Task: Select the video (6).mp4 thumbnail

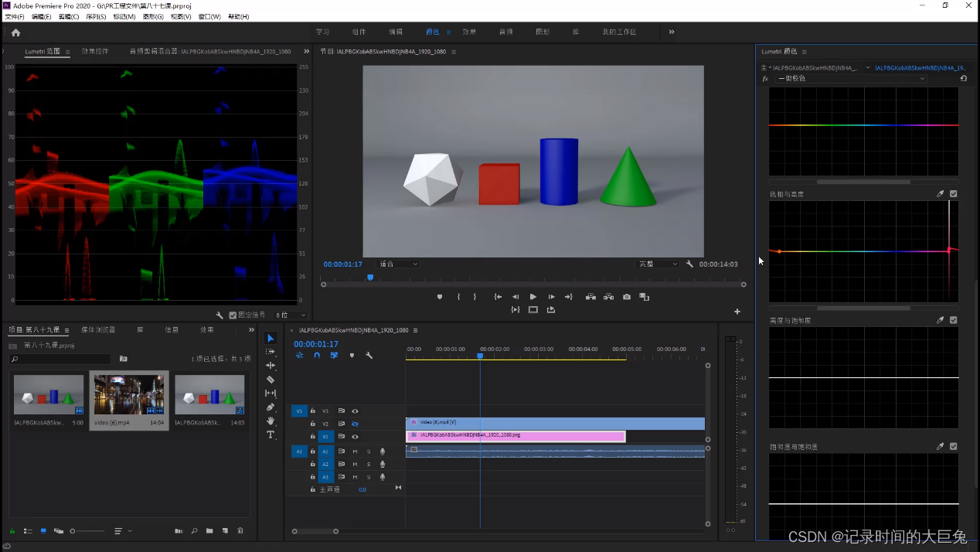Action: click(x=129, y=395)
